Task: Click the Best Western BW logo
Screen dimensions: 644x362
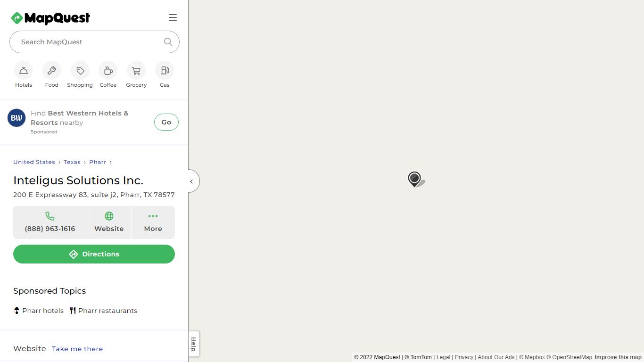Action: tap(17, 118)
